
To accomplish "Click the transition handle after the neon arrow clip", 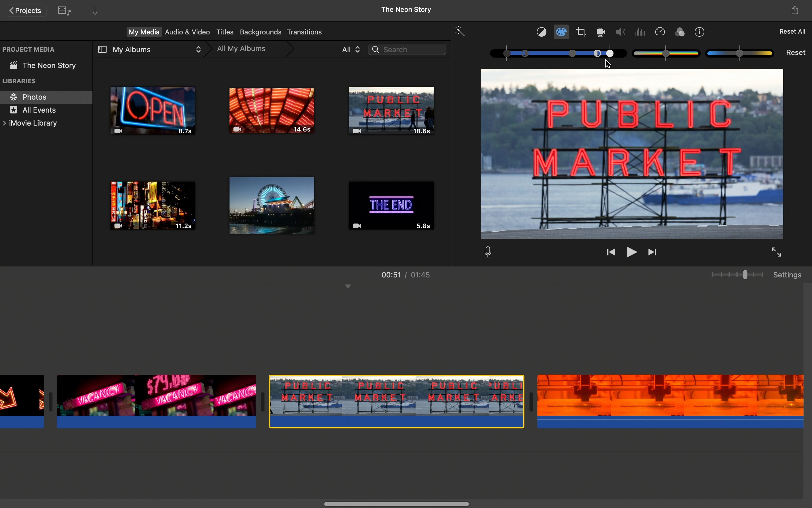I will 51,402.
